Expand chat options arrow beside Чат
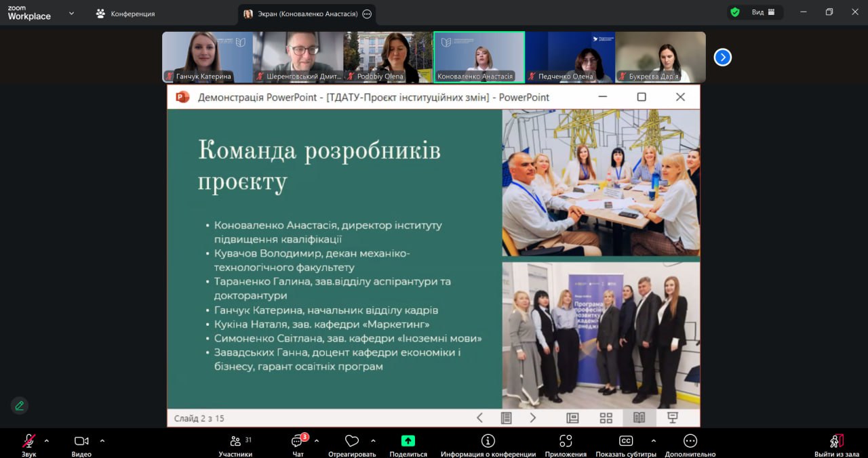 (317, 441)
